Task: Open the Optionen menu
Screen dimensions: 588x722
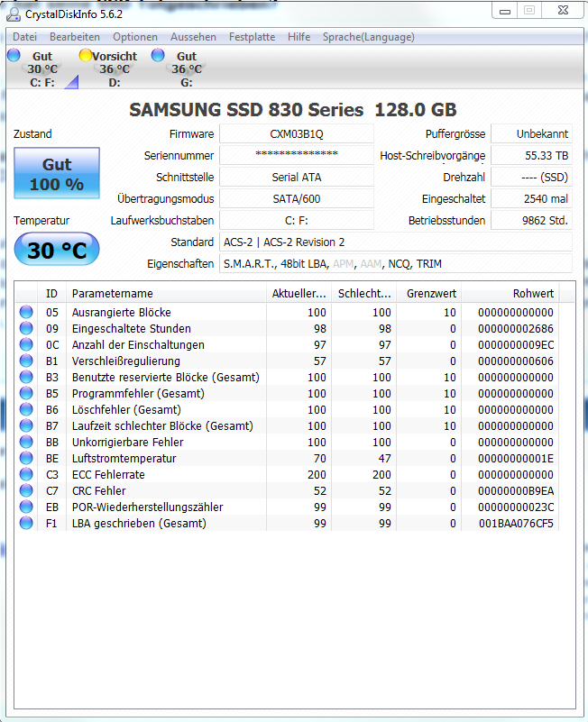Action: 135,37
